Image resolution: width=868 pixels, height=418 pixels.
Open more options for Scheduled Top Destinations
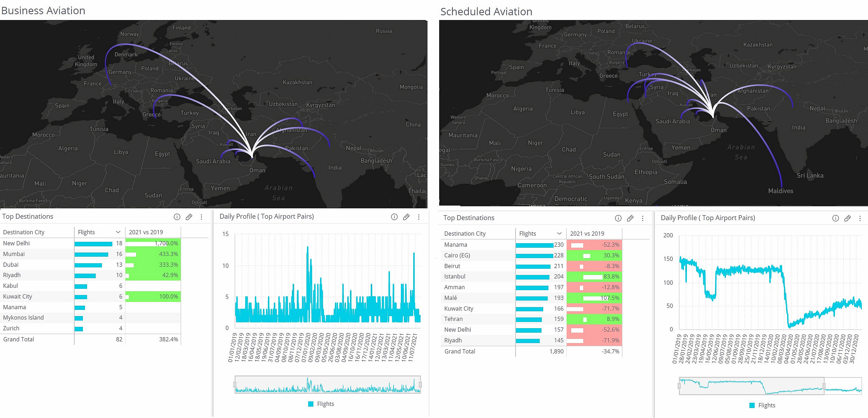pyautogui.click(x=643, y=218)
